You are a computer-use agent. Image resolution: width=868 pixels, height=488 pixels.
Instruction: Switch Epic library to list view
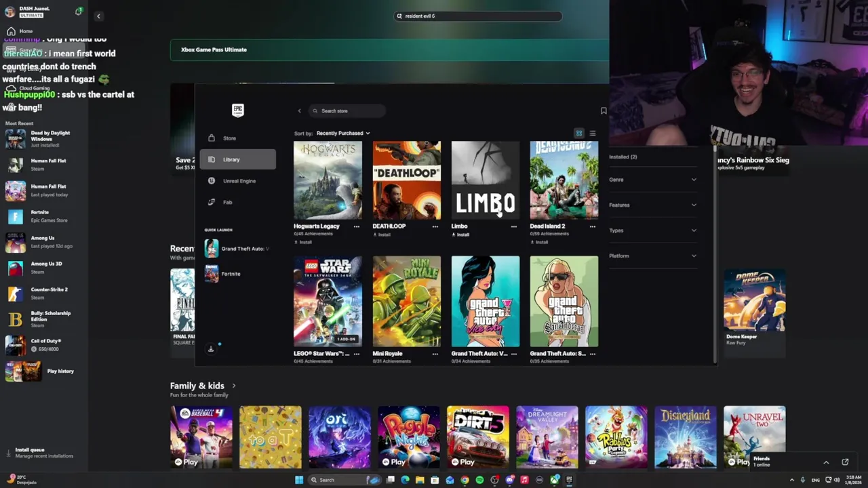[592, 133]
